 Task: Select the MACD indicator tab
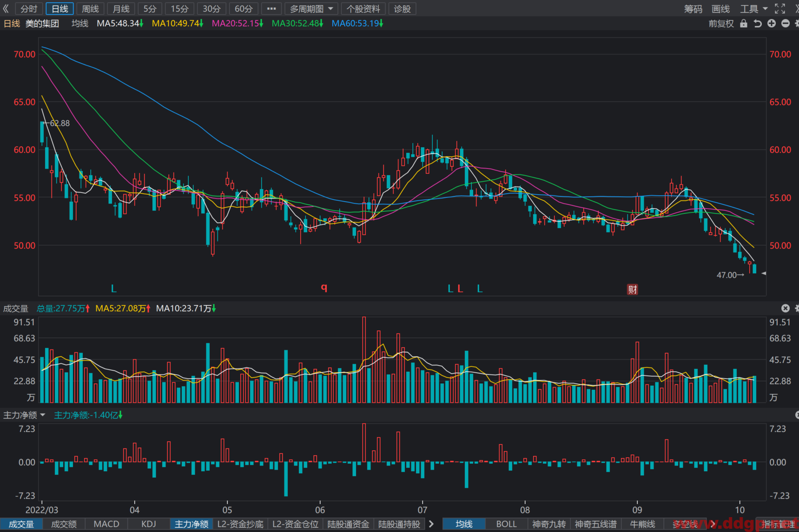tap(106, 524)
